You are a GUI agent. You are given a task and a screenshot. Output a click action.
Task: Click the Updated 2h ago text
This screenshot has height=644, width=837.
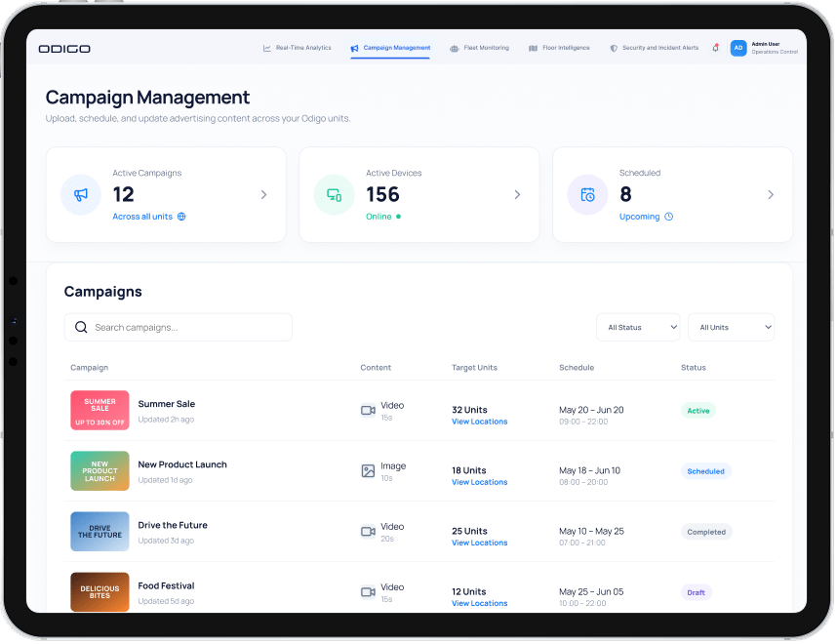tap(166, 420)
